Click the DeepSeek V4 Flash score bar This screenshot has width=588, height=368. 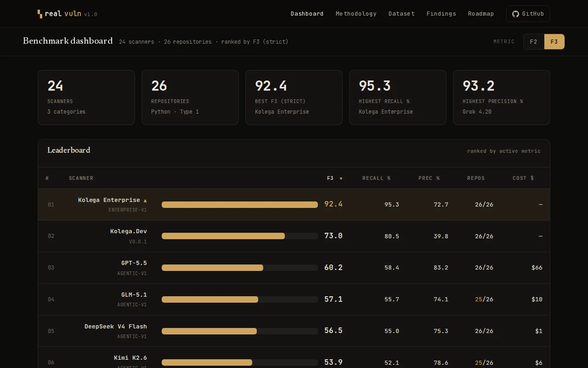coord(240,331)
